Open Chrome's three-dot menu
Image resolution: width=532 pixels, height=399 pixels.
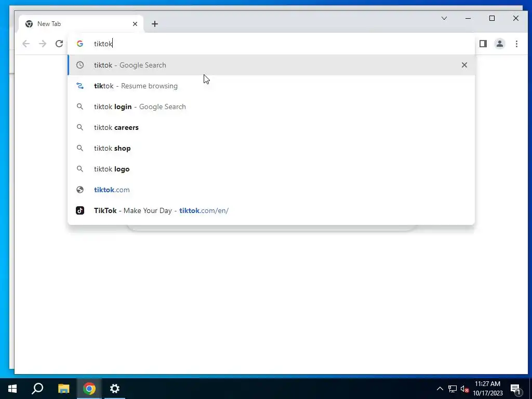(x=516, y=44)
